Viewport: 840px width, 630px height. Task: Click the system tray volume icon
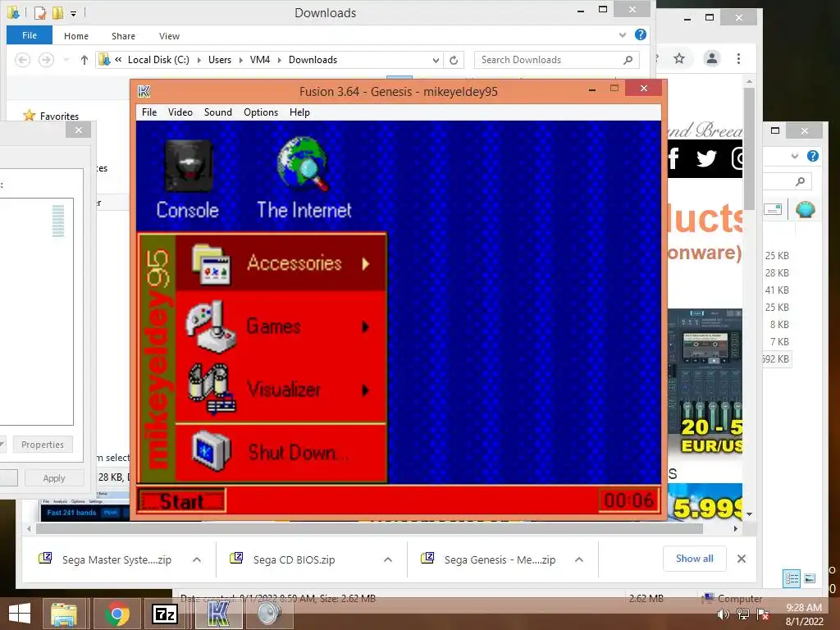pos(724,614)
